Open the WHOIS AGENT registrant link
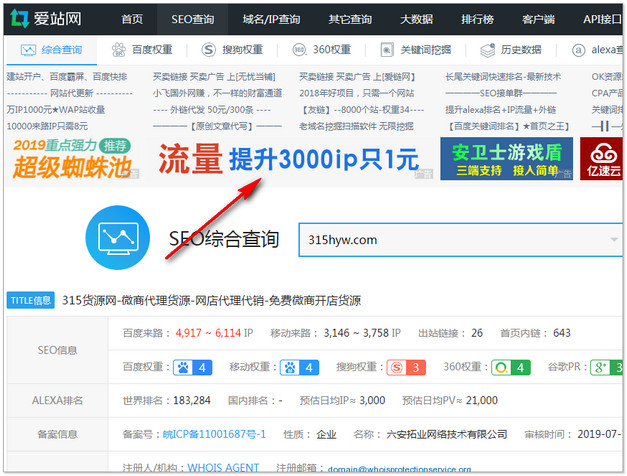 tap(223, 467)
